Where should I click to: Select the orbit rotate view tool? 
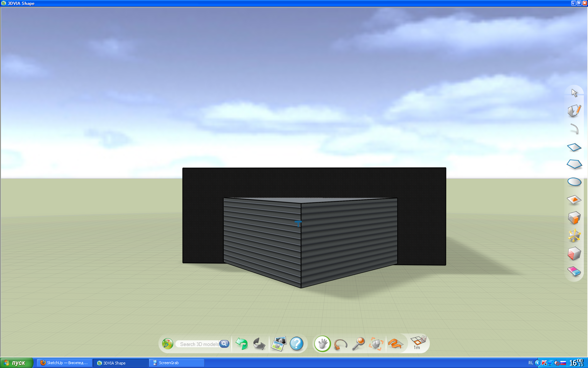pos(341,344)
